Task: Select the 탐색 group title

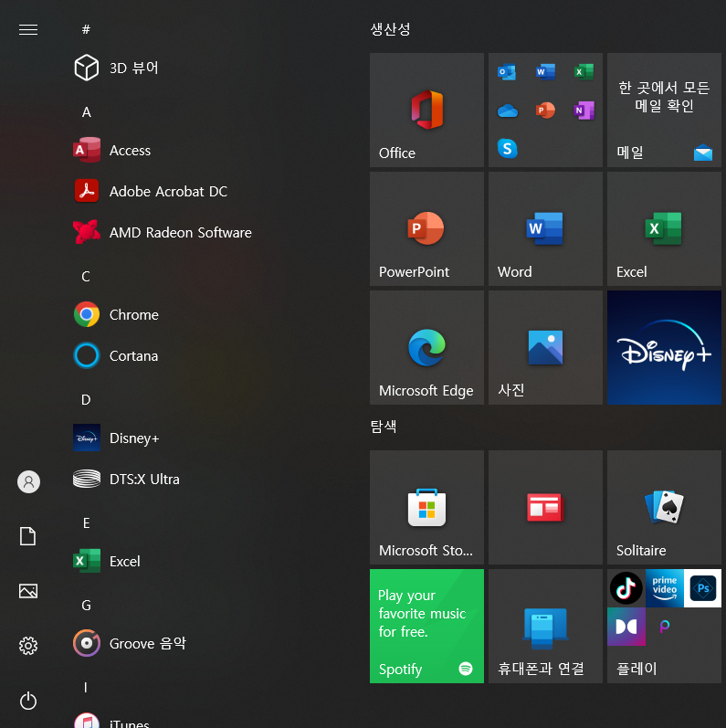Action: pos(384,427)
